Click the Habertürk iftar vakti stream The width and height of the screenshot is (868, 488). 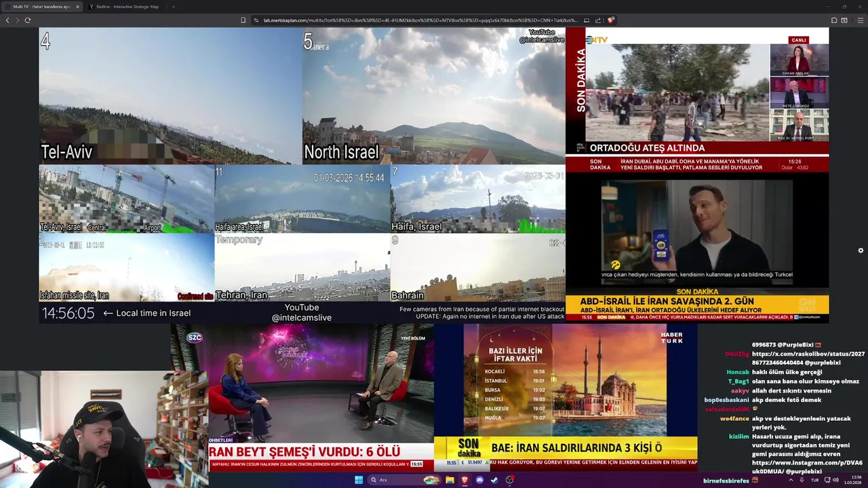566,396
